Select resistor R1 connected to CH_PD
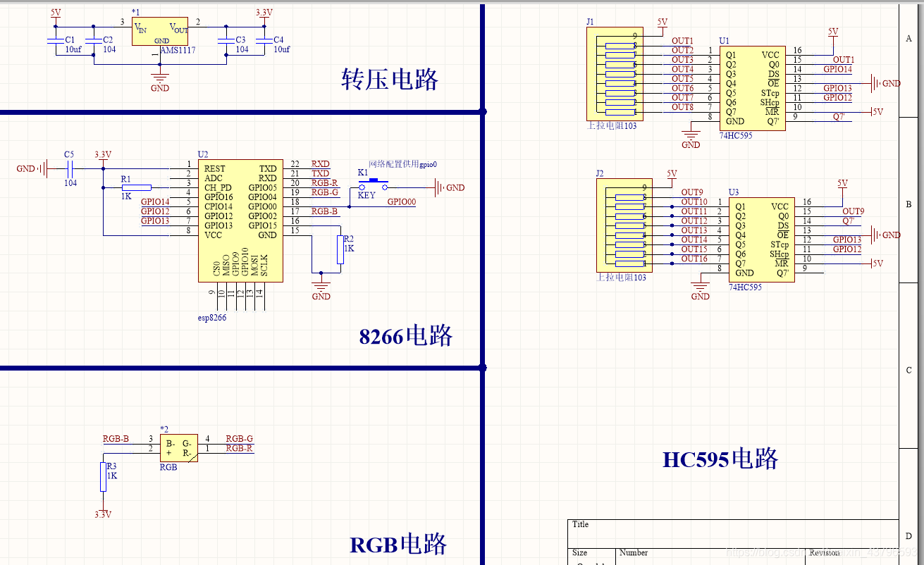This screenshot has width=924, height=565. [136, 187]
